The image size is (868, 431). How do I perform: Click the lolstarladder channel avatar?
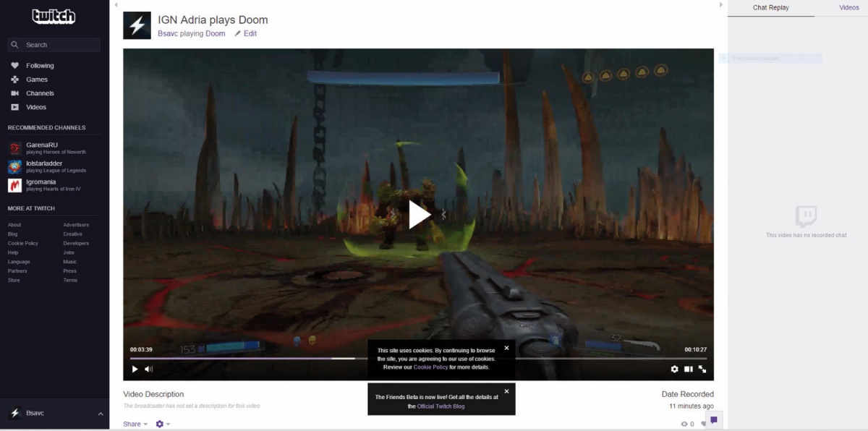(x=14, y=167)
